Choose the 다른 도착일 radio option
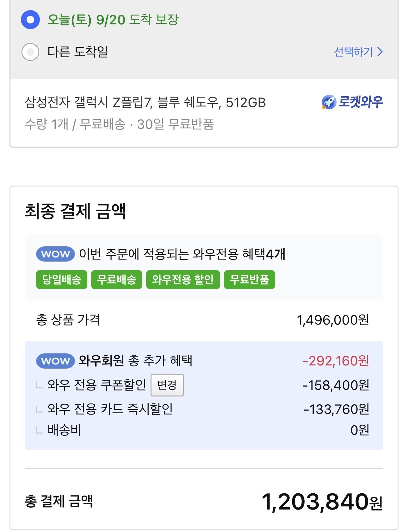This screenshot has width=408, height=532. [30, 52]
